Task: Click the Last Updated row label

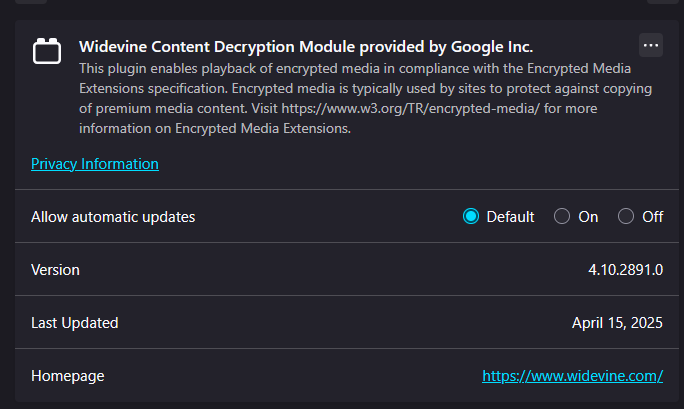Action: coord(75,323)
